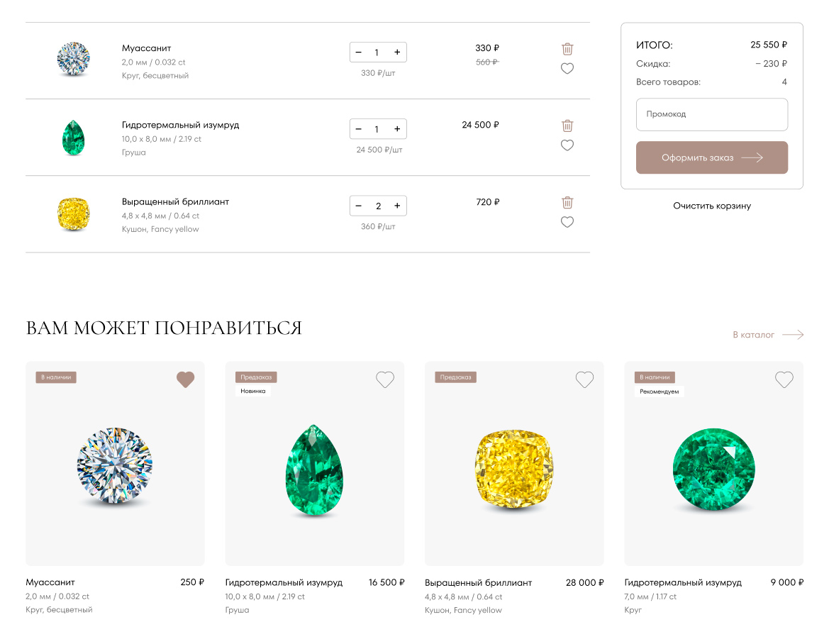The image size is (829, 644).
Task: Increase Муассанит quantity with plus
Action: pyautogui.click(x=397, y=52)
